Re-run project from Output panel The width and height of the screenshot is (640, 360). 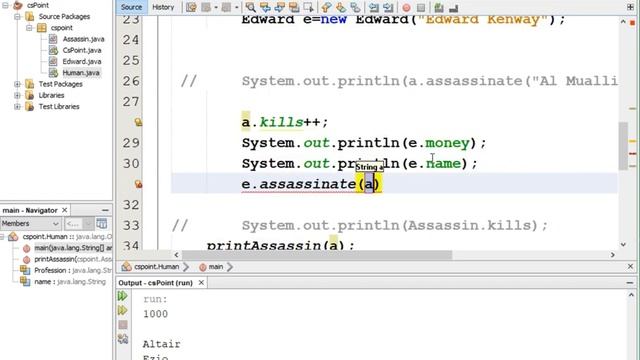click(x=122, y=296)
